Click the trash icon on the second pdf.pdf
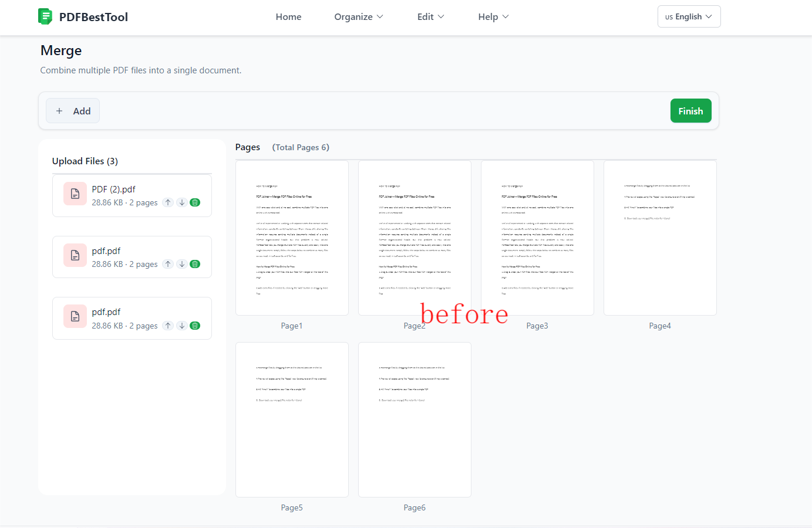Image resolution: width=812 pixels, height=528 pixels. (194, 263)
